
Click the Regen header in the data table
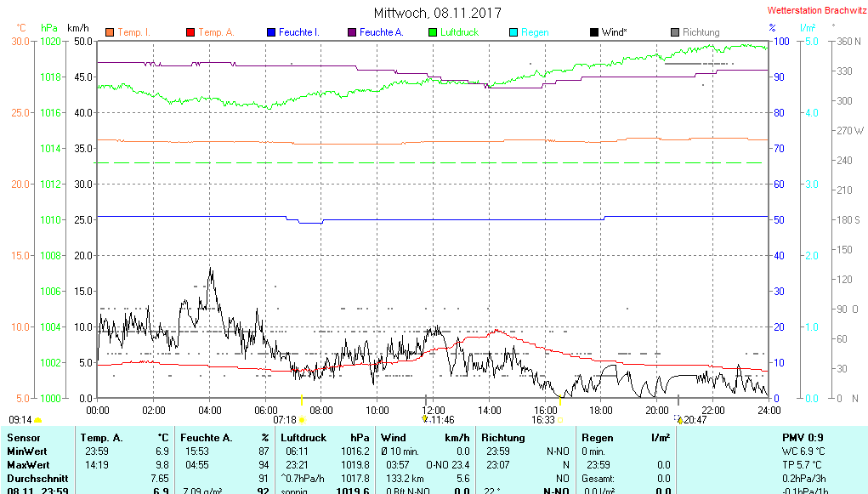(598, 438)
